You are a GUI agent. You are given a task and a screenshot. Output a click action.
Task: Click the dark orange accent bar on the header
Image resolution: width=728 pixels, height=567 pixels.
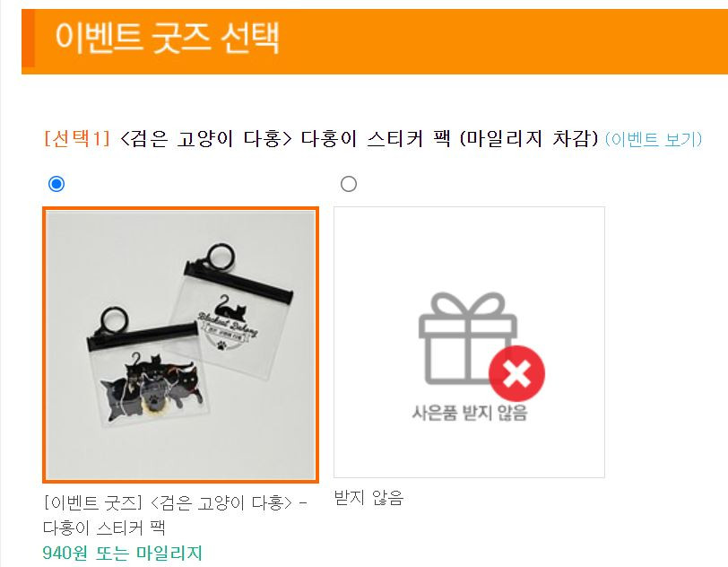coord(28,39)
